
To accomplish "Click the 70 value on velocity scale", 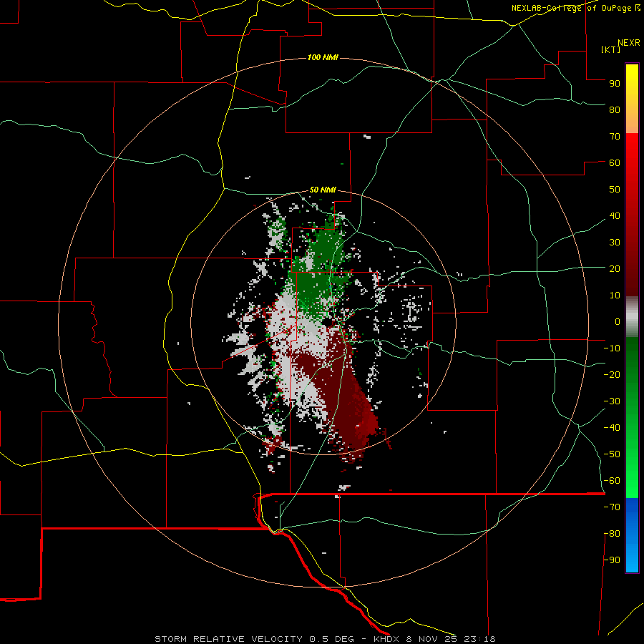I will click(x=615, y=137).
